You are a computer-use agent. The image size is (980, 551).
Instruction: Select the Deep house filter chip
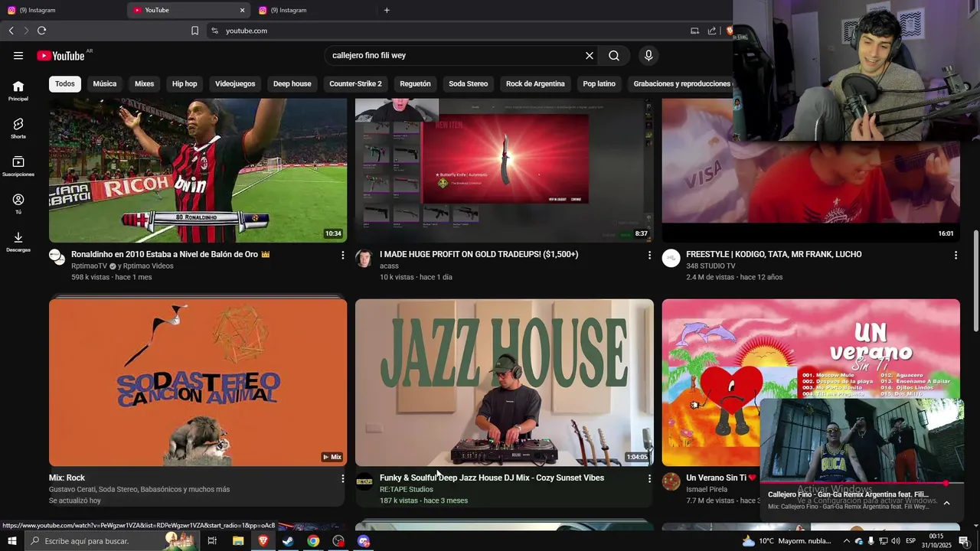[x=292, y=83]
